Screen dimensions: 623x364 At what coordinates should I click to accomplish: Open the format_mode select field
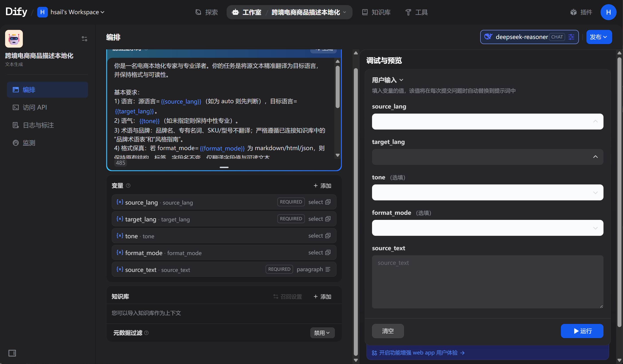pos(488,228)
